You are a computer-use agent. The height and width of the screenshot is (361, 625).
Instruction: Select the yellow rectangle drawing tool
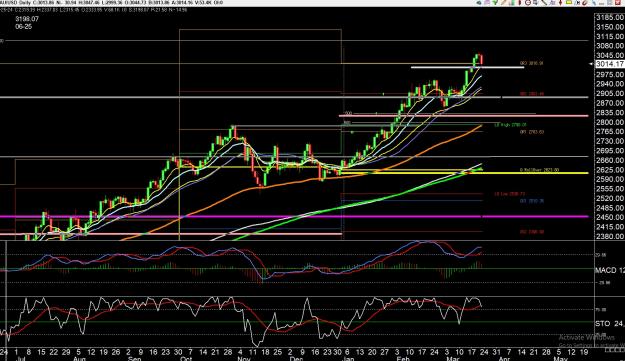568,2
